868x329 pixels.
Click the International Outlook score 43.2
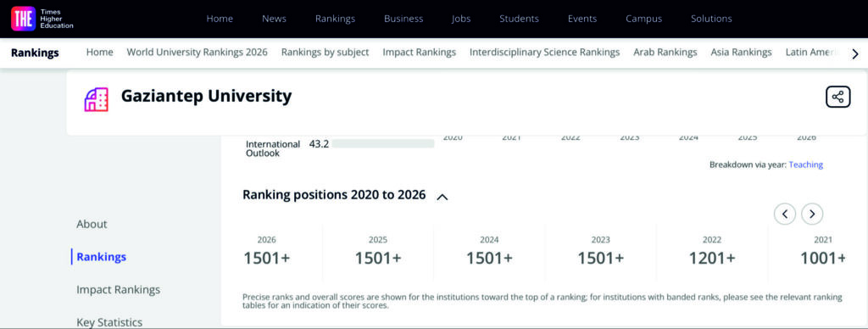coord(319,144)
